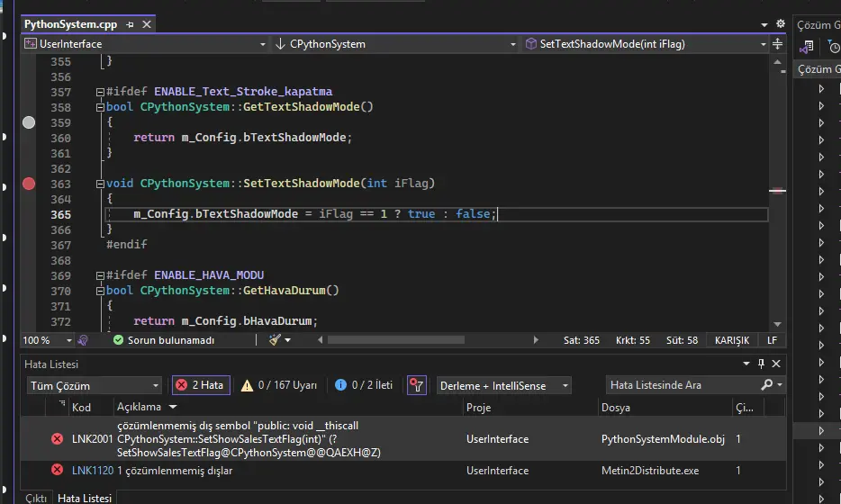The image size is (841, 504).
Task: Close the Hata Listesi panel
Action: [776, 364]
